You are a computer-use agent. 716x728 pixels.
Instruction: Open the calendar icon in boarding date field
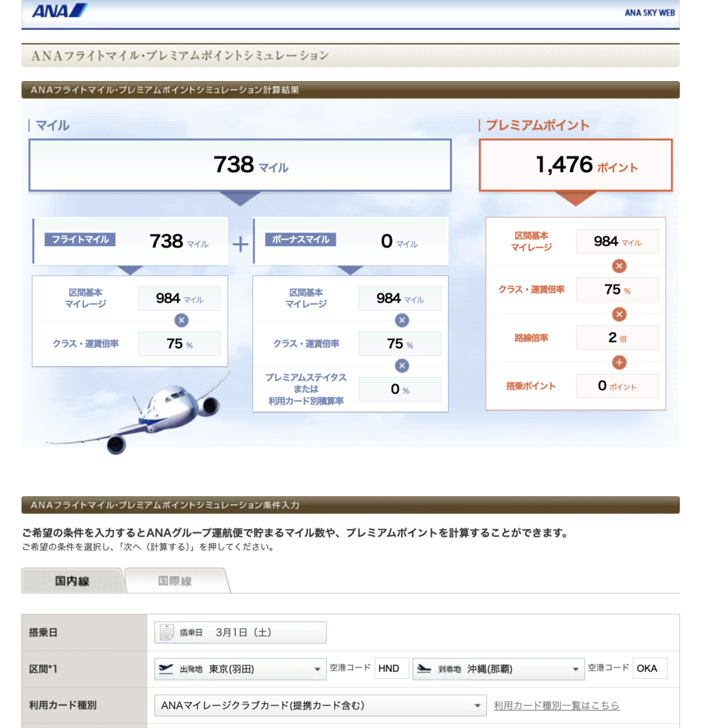coord(166,632)
